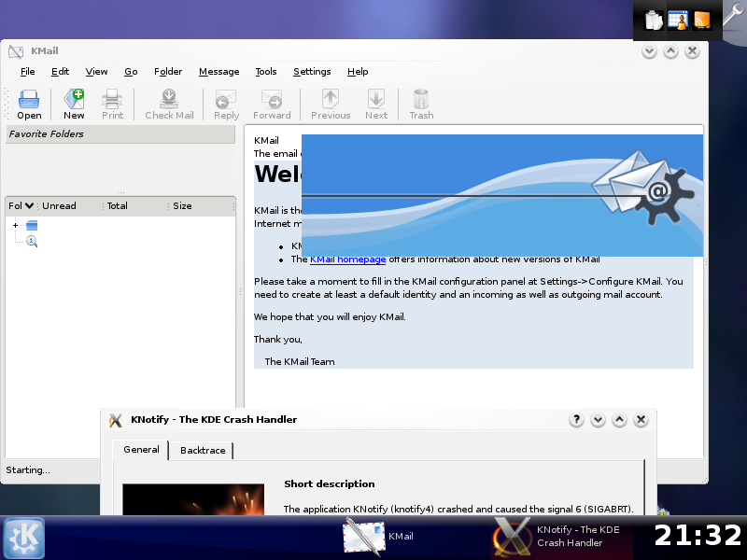Click 'The KMail Team' signature text
This screenshot has height=560, width=747.
pos(300,362)
